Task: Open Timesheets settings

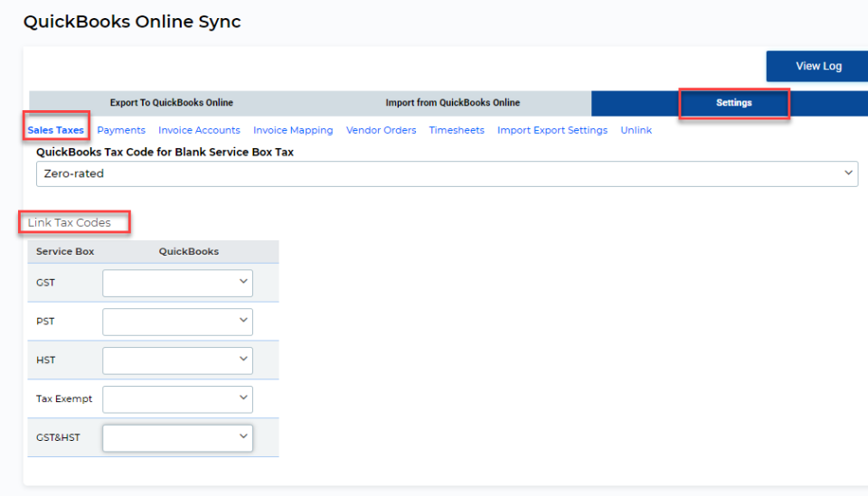Action: (x=456, y=130)
